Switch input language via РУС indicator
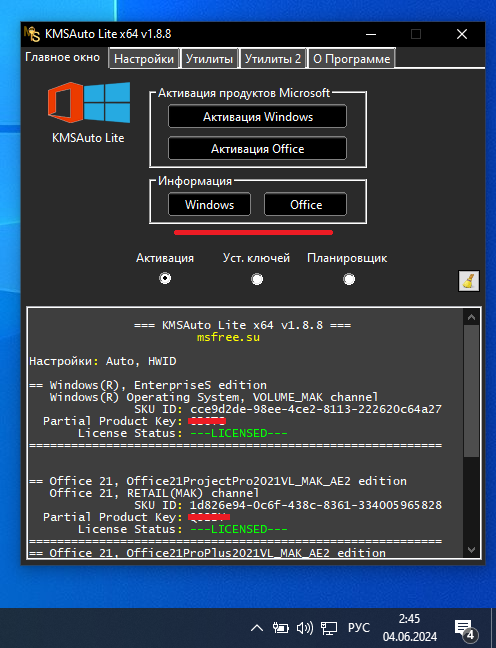 point(358,628)
